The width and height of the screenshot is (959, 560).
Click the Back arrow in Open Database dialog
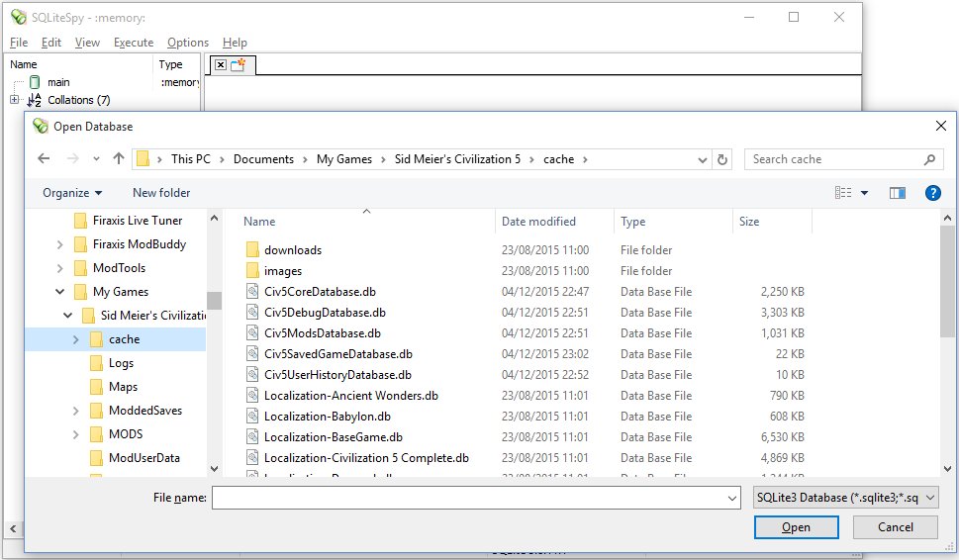[44, 159]
